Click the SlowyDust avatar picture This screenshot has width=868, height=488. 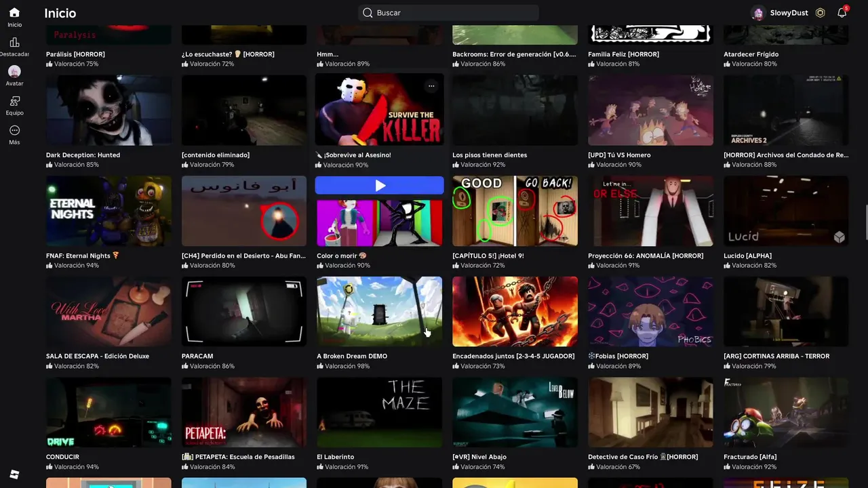click(758, 13)
